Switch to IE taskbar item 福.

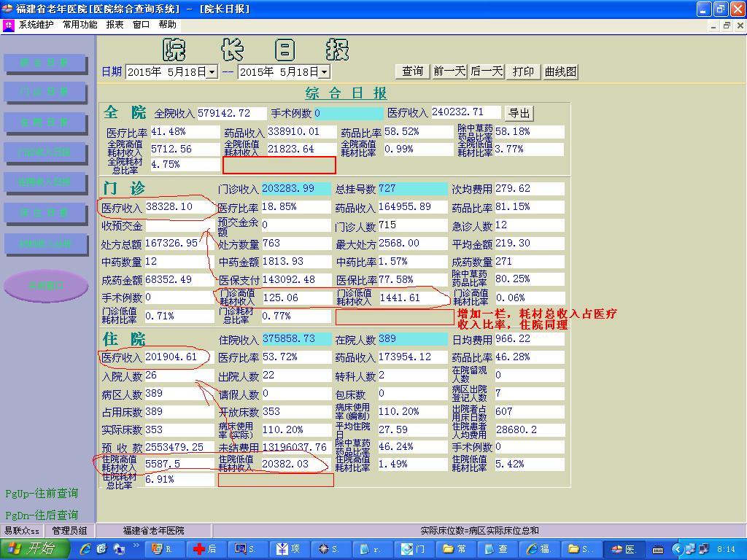[539, 549]
